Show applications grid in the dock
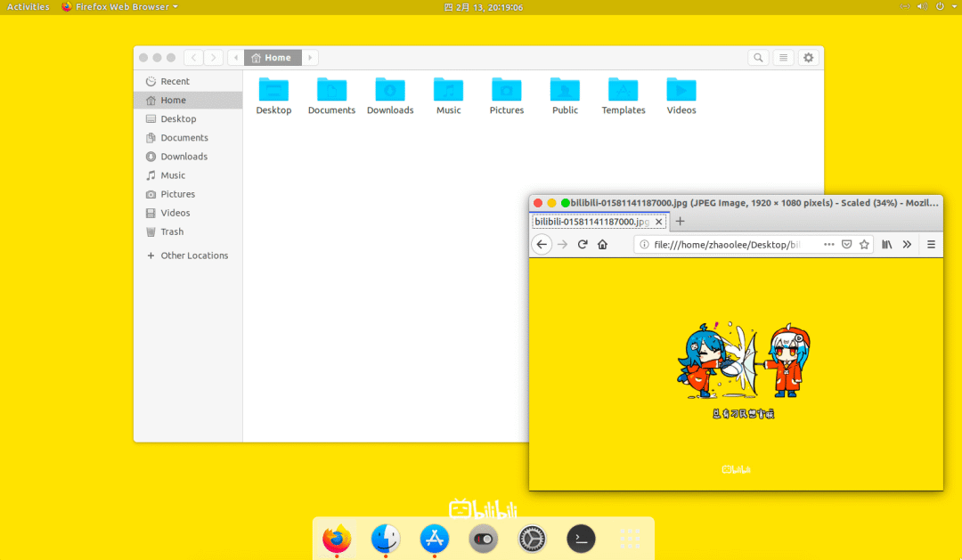The image size is (962, 560). coord(630,540)
